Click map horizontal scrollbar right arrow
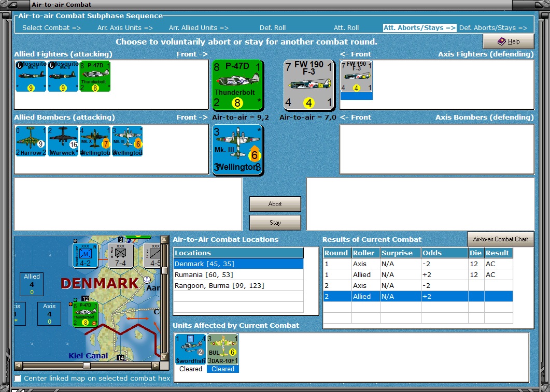The height and width of the screenshot is (392, 550). 156,366
